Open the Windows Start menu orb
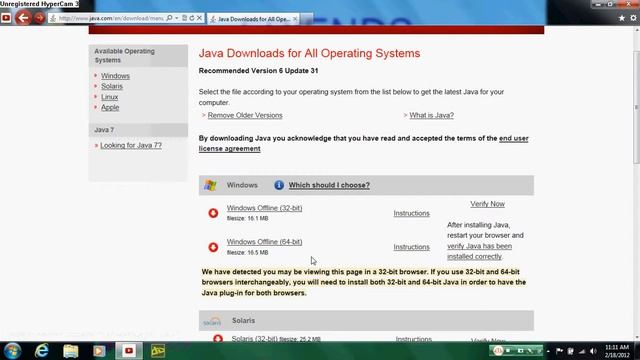Viewport: 640px width, 360px height. click(12, 351)
